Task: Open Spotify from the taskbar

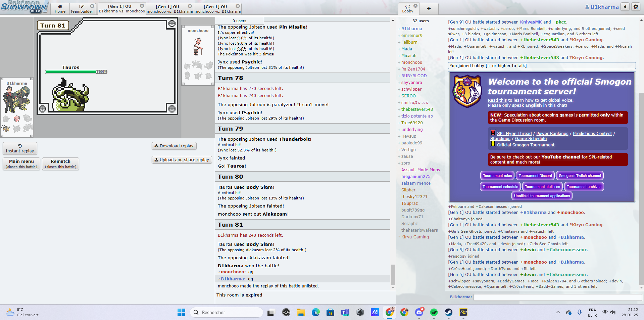Action: coord(434,312)
